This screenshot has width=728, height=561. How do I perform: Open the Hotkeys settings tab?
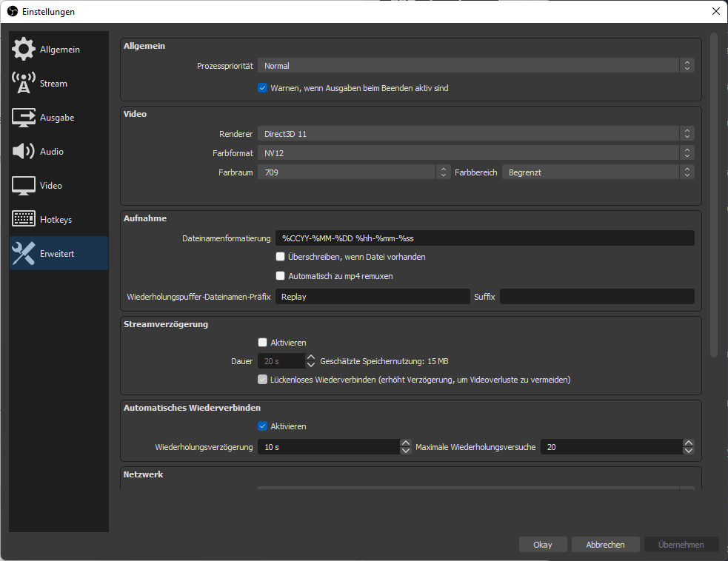tap(59, 220)
